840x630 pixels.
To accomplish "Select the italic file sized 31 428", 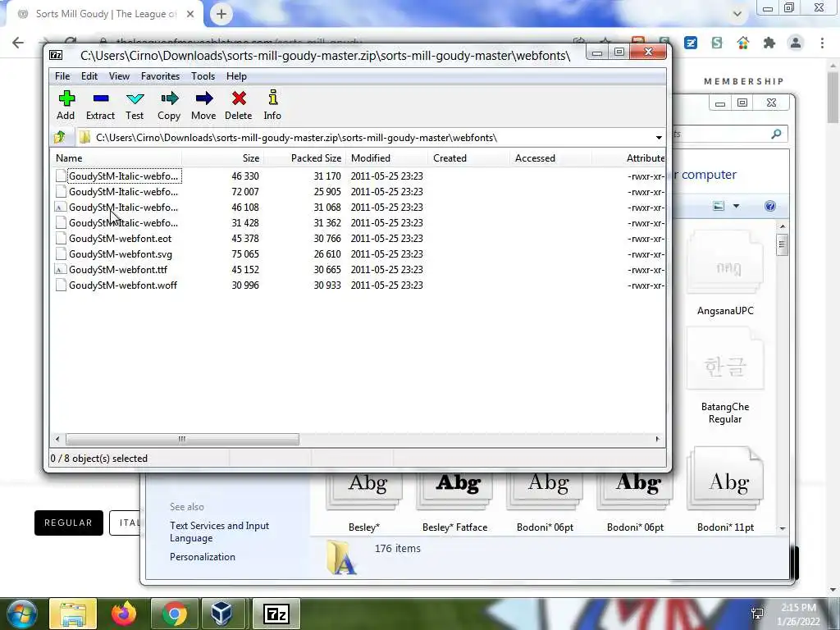I will (x=123, y=222).
